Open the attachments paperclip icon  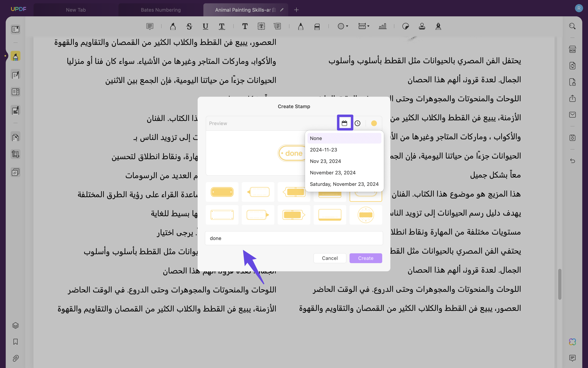16,358
